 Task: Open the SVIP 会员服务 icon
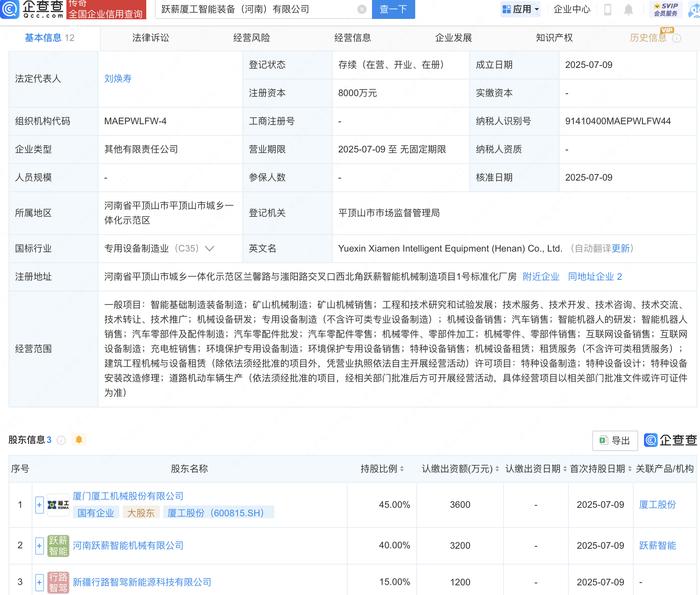point(666,9)
